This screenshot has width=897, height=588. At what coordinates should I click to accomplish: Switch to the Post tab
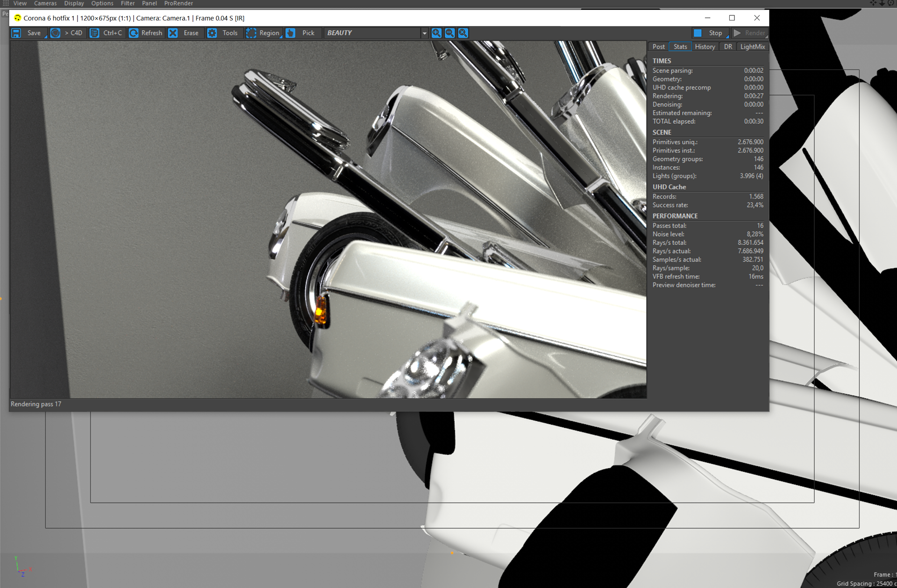tap(658, 47)
